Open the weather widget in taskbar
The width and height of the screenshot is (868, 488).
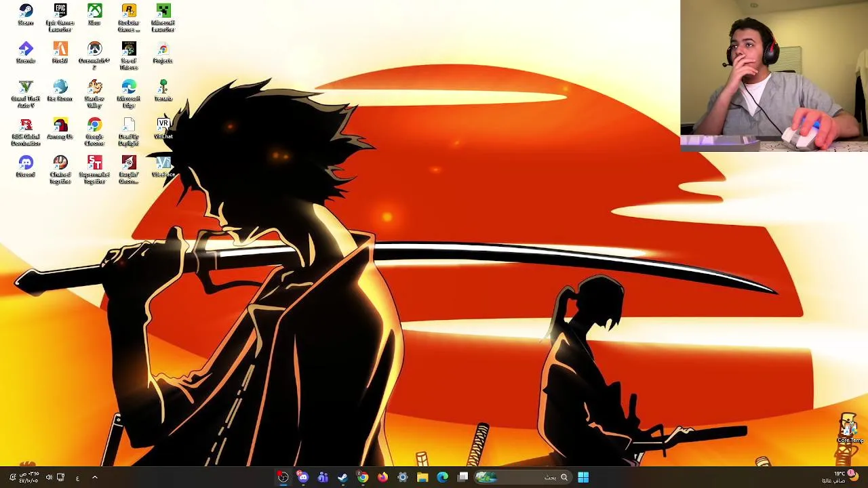tap(840, 477)
